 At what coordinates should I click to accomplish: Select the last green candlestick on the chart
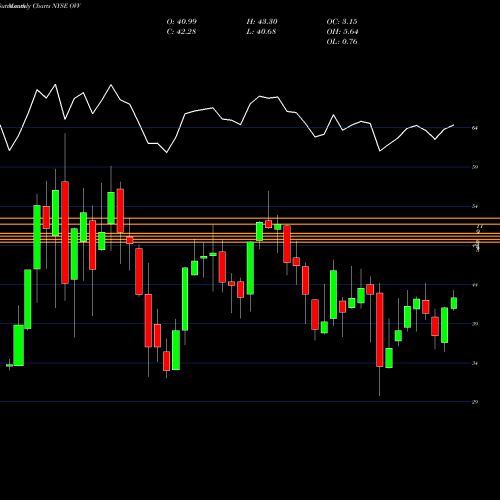[x=454, y=303]
